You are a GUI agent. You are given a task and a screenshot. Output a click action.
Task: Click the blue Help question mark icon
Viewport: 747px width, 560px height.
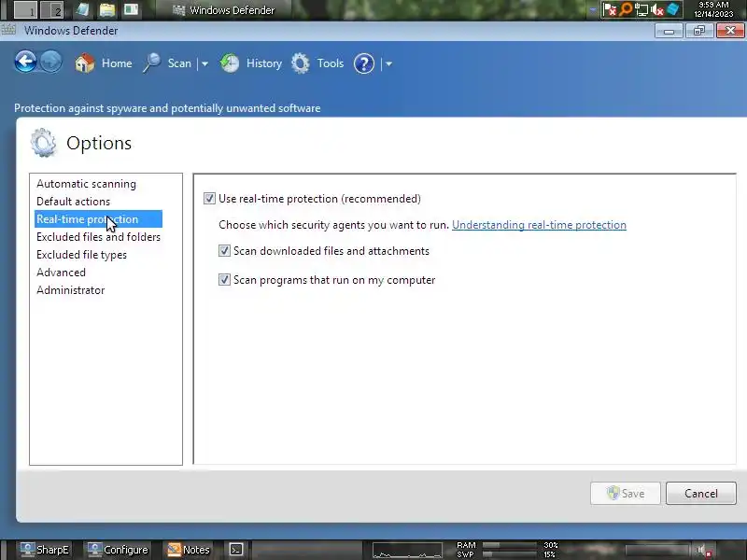point(364,63)
